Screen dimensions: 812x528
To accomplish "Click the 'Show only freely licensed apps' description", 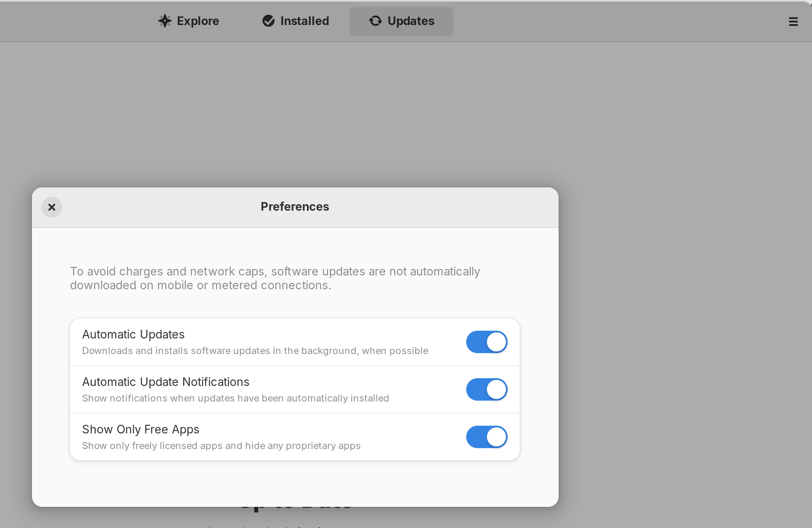I will (221, 446).
